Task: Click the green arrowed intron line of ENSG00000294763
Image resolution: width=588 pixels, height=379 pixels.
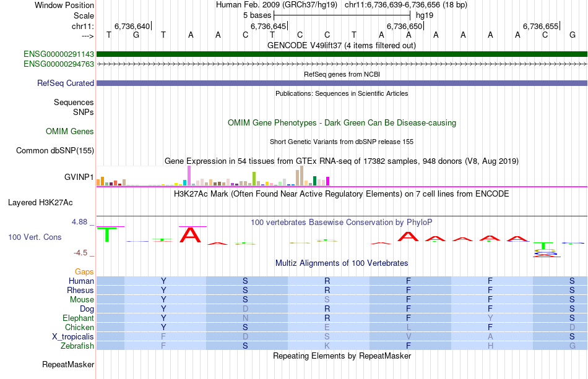Action: [342, 64]
